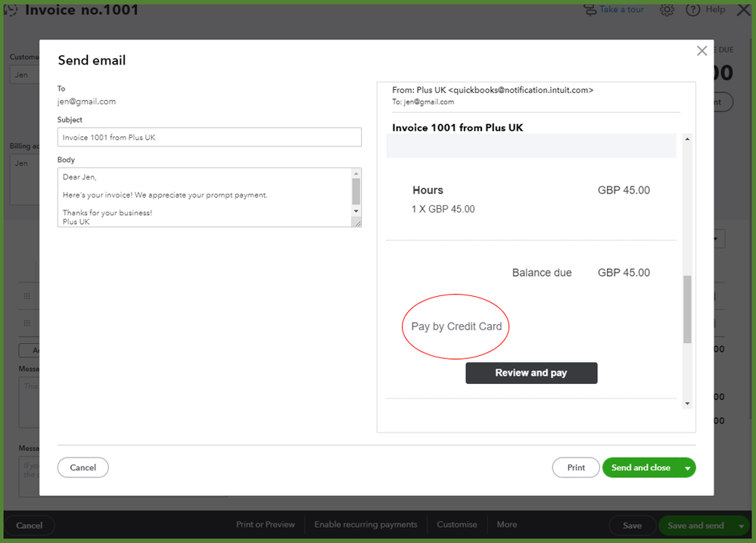Image resolution: width=756 pixels, height=543 pixels.
Task: Expand the Send and close dropdown arrow
Action: 688,468
